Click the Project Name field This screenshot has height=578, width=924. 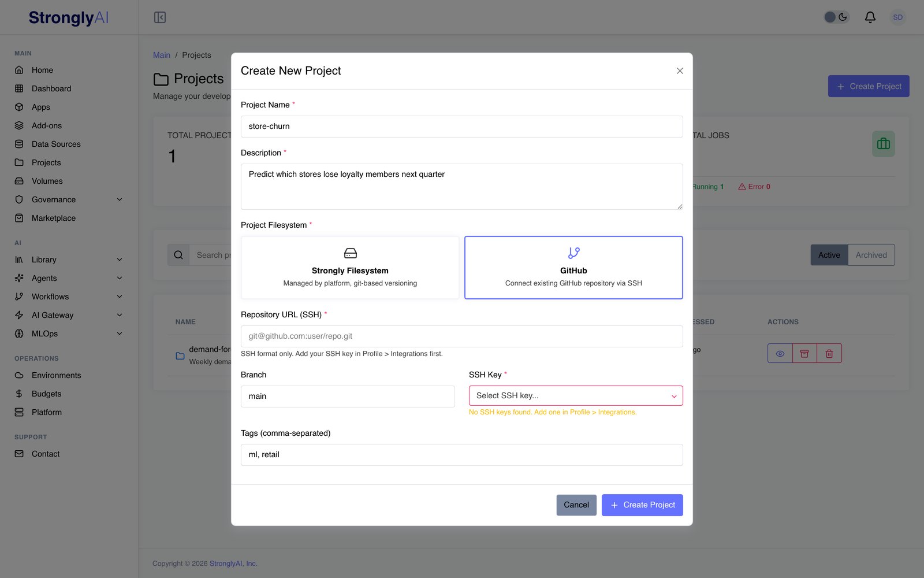(462, 127)
